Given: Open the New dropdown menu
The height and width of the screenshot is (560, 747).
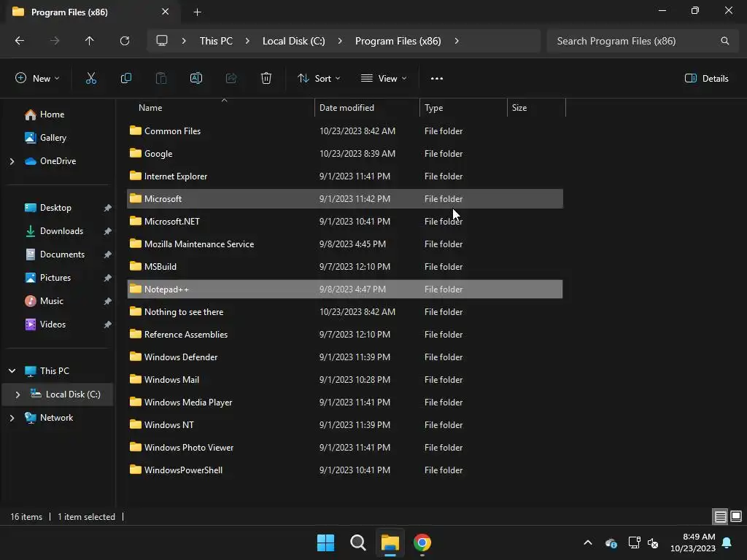Looking at the screenshot, I should click(38, 79).
